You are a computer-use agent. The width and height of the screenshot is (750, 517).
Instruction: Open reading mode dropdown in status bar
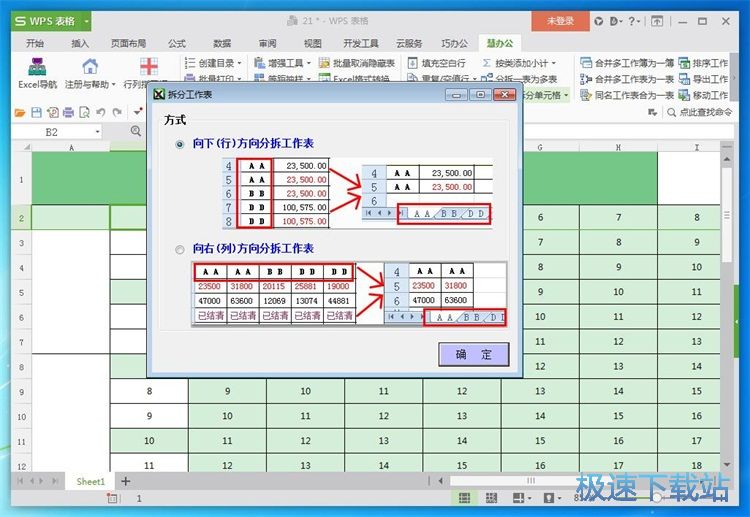[529, 498]
